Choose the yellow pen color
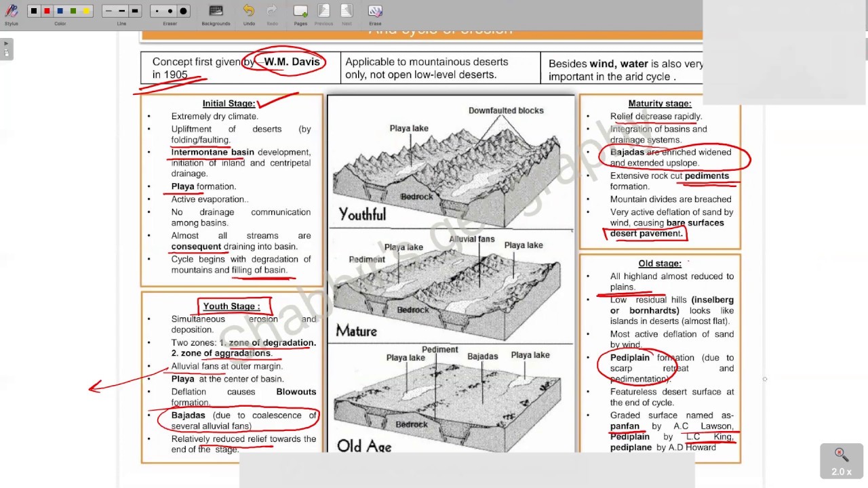Image resolution: width=868 pixels, height=488 pixels. coord(86,11)
